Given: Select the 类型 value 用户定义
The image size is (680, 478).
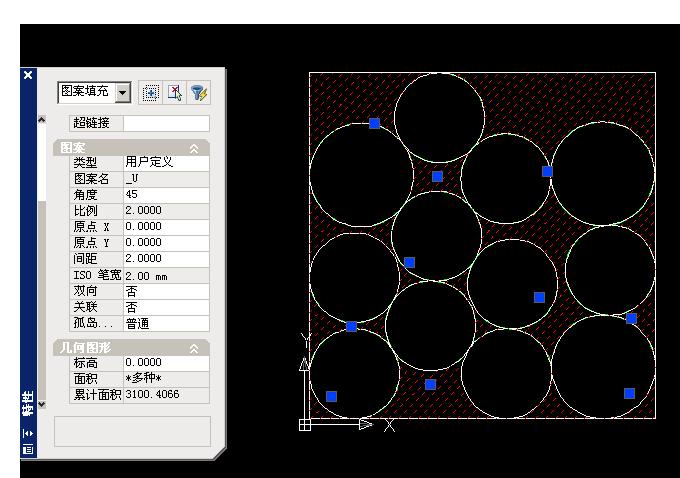Looking at the screenshot, I should (x=166, y=163).
